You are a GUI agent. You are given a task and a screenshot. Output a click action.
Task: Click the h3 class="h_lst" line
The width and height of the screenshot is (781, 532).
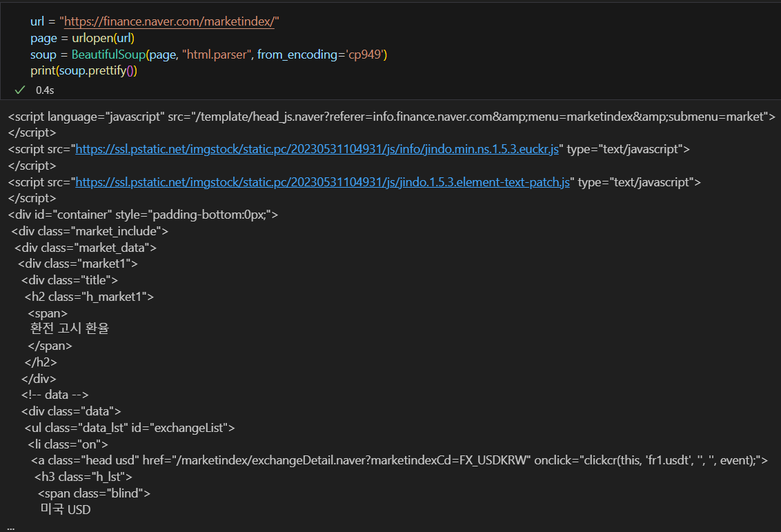pos(83,477)
